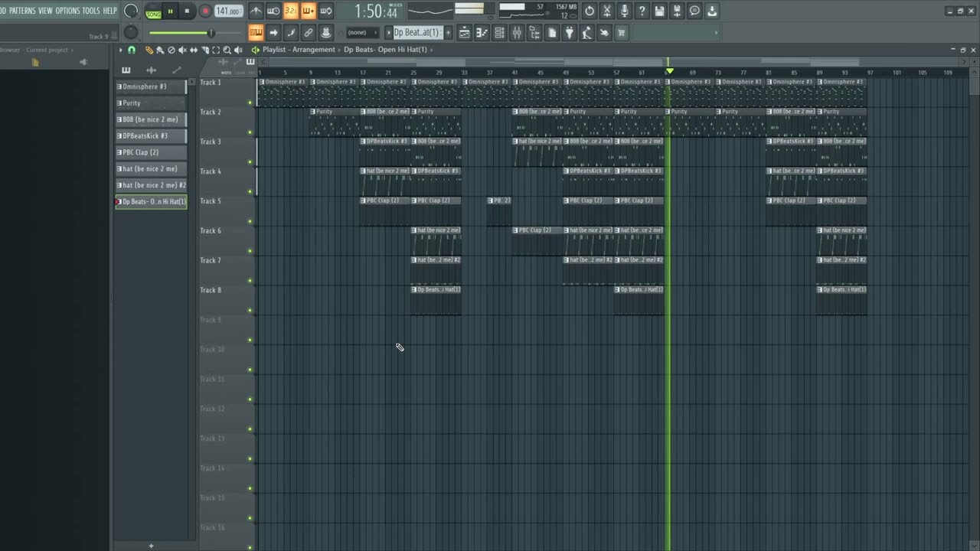Stop playback with the stop button
The height and width of the screenshot is (551, 980).
[x=187, y=11]
